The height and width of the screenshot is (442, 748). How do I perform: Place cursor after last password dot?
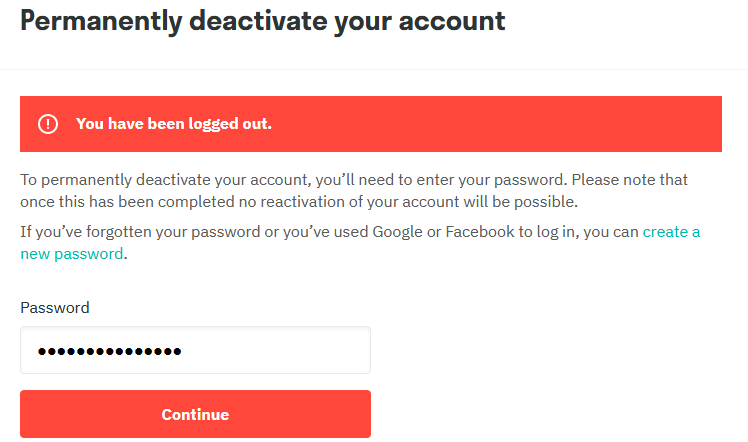183,351
